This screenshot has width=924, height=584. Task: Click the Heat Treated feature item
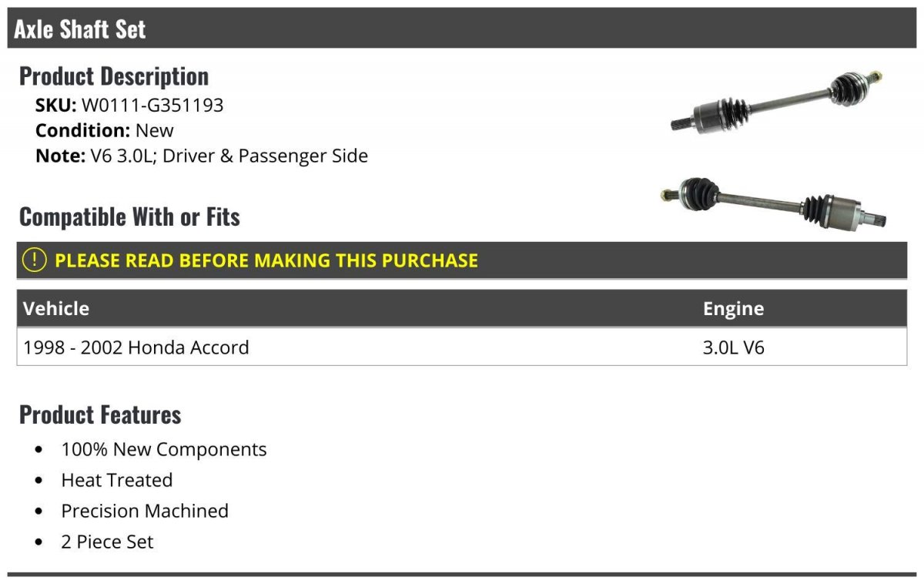click(x=117, y=480)
